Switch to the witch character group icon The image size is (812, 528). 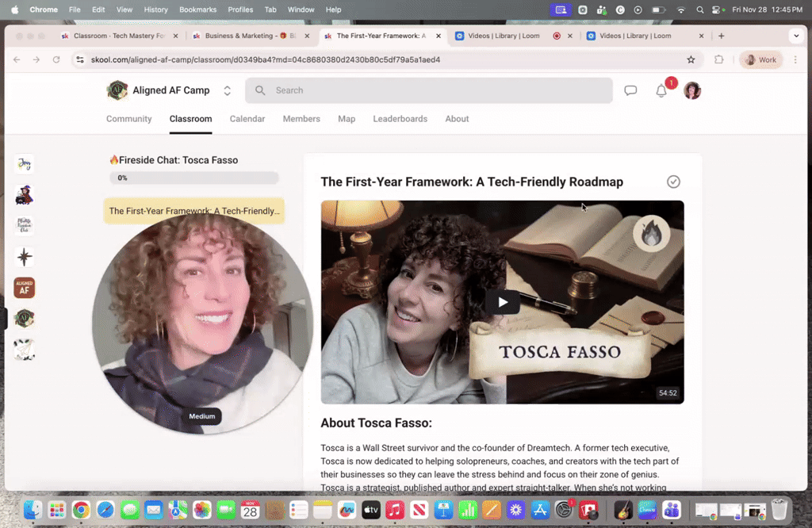25,195
